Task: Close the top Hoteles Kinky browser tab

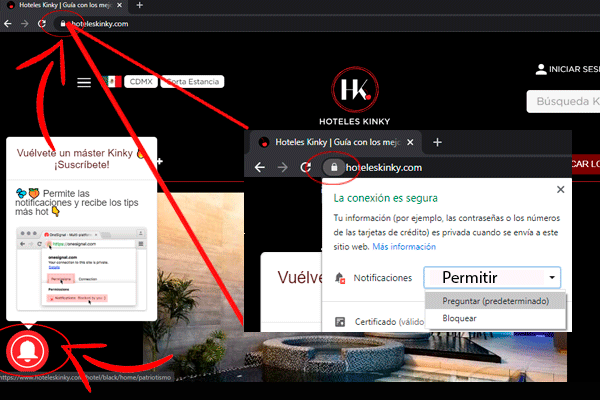Action: click(119, 5)
